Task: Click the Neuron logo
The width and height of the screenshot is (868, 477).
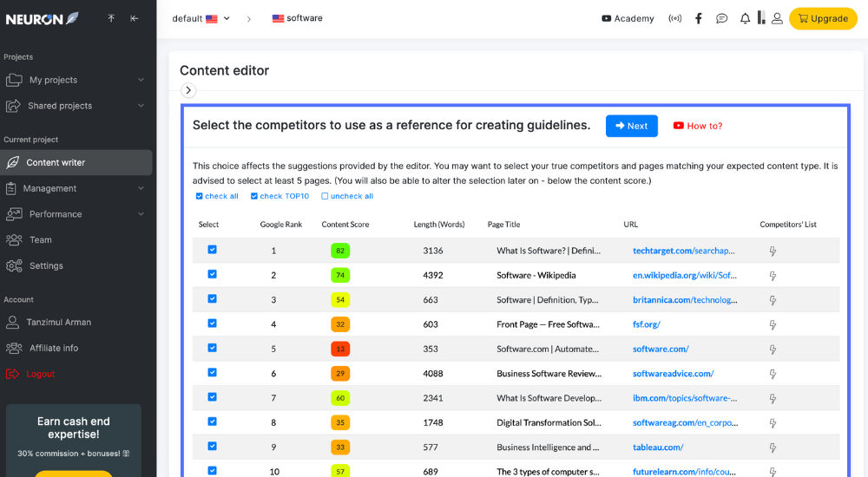Action: pyautogui.click(x=42, y=19)
